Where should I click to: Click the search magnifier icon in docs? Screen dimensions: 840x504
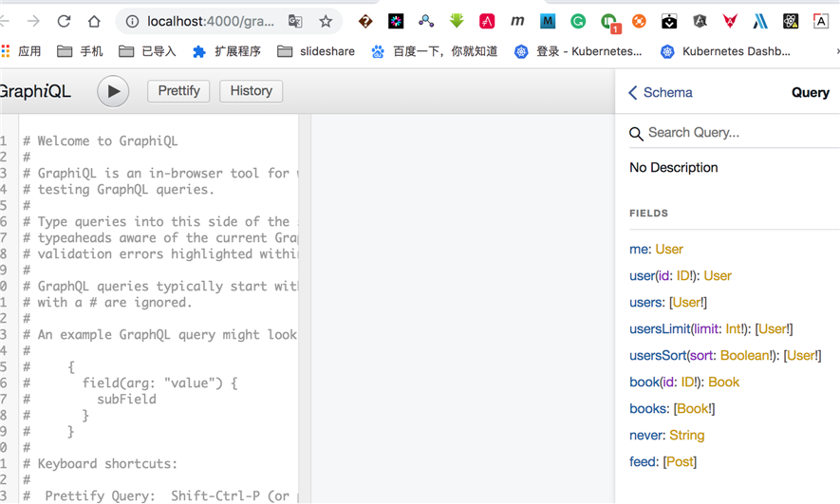coord(636,134)
